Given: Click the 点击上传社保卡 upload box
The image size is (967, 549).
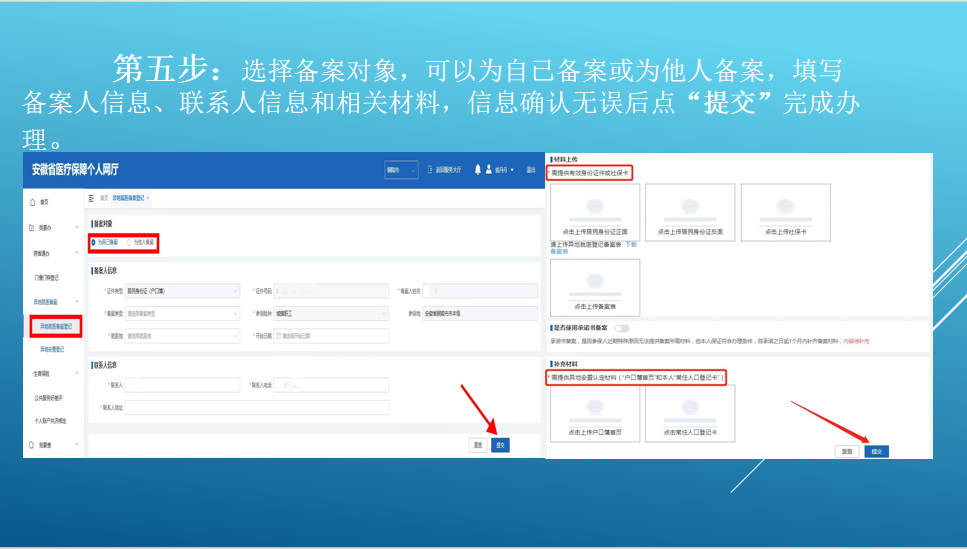Looking at the screenshot, I should pyautogui.click(x=786, y=212).
